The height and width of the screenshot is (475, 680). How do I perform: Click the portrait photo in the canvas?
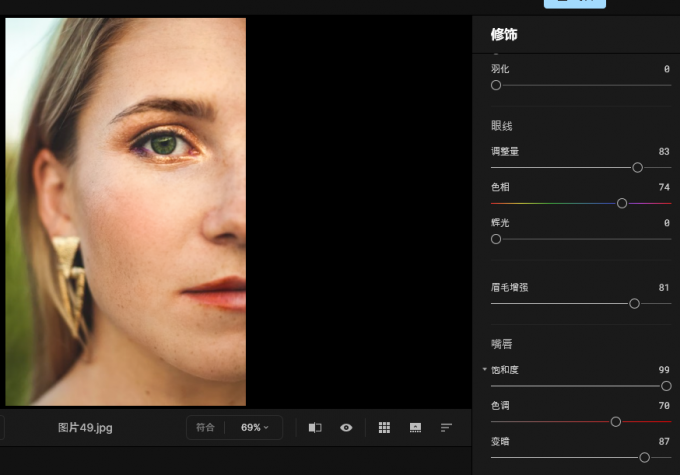pos(125,210)
